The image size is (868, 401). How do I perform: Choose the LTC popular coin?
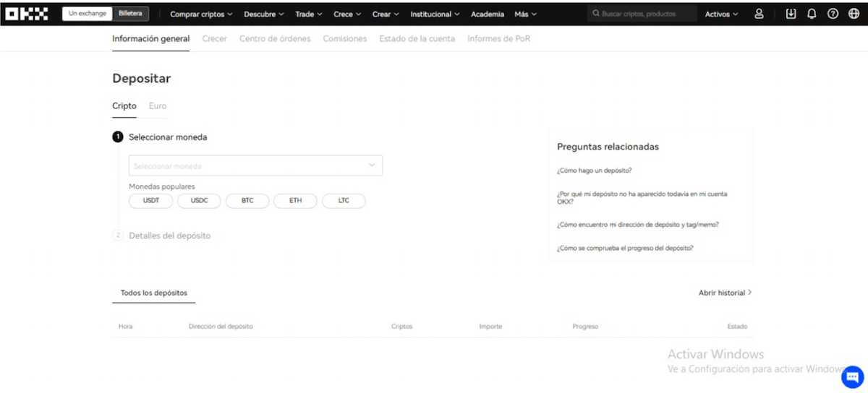coord(344,201)
